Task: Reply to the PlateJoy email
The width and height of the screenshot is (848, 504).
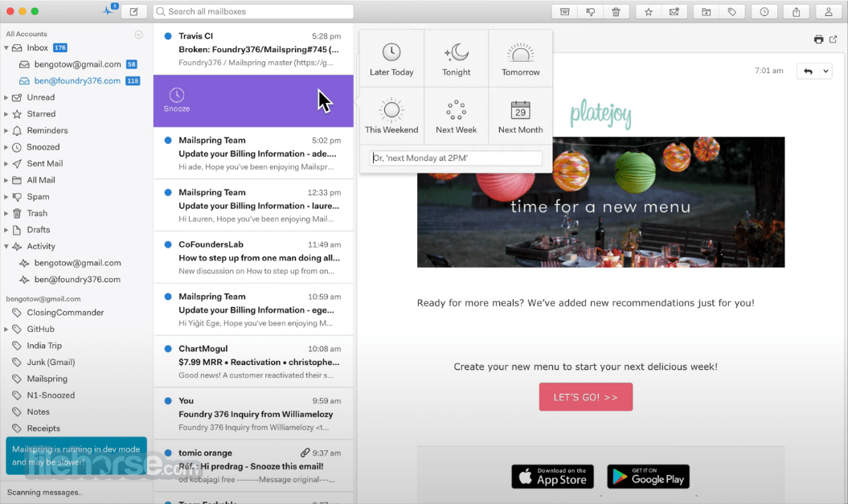Action: [808, 71]
